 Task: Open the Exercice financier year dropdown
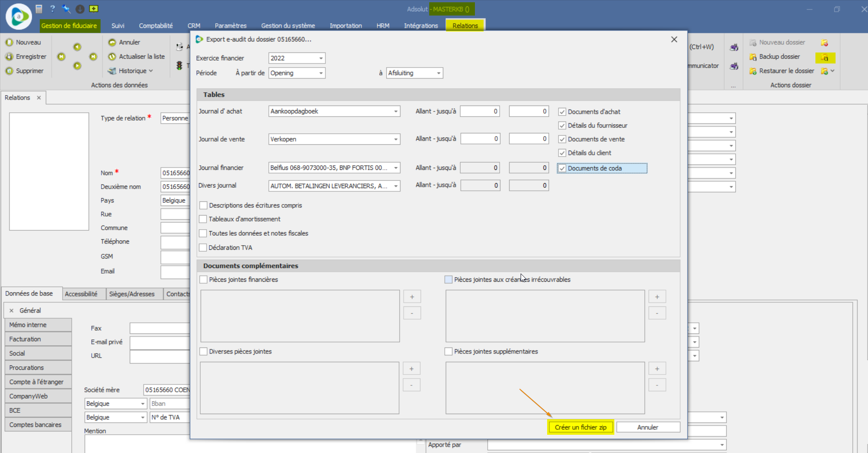(321, 58)
